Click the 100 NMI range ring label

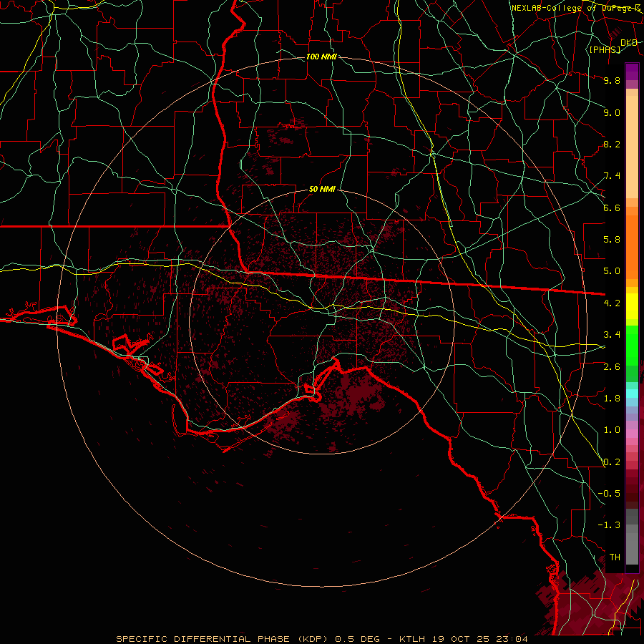pyautogui.click(x=321, y=57)
